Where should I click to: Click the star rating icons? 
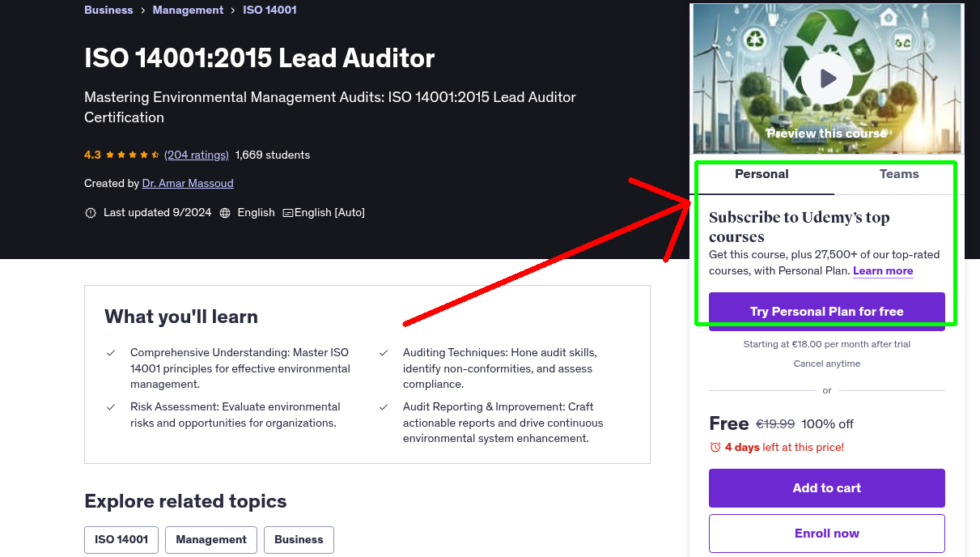(x=133, y=155)
